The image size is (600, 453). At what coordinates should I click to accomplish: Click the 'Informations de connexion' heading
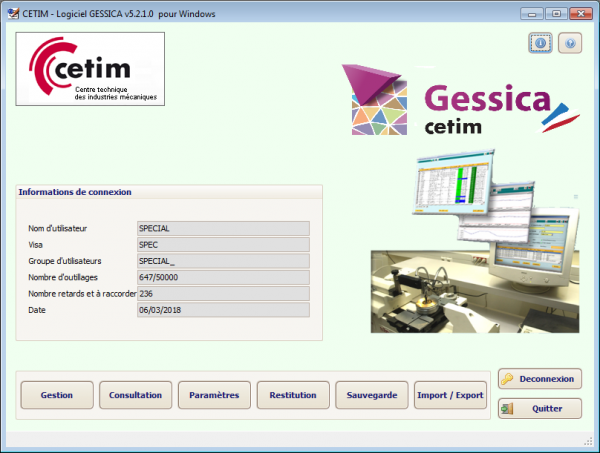pyautogui.click(x=75, y=192)
